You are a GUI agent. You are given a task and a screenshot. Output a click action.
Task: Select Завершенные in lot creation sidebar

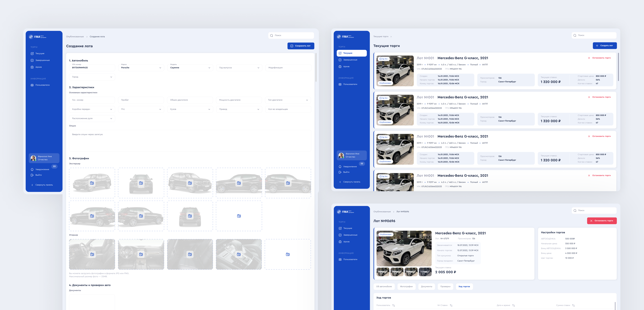coord(40,60)
